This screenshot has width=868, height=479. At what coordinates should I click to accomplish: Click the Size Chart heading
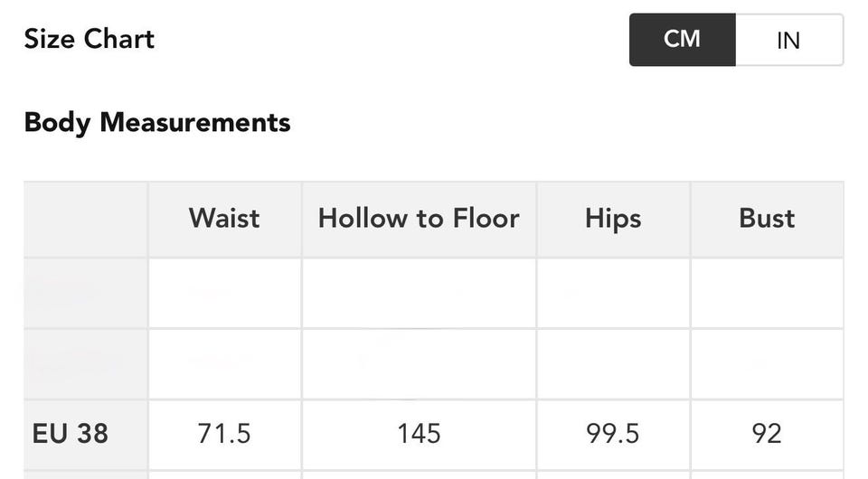[x=90, y=39]
